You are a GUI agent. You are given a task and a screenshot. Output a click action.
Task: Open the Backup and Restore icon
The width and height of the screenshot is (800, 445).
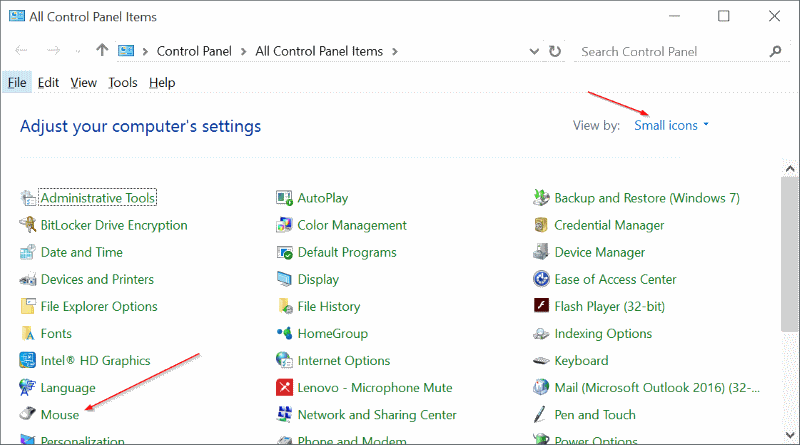click(541, 198)
